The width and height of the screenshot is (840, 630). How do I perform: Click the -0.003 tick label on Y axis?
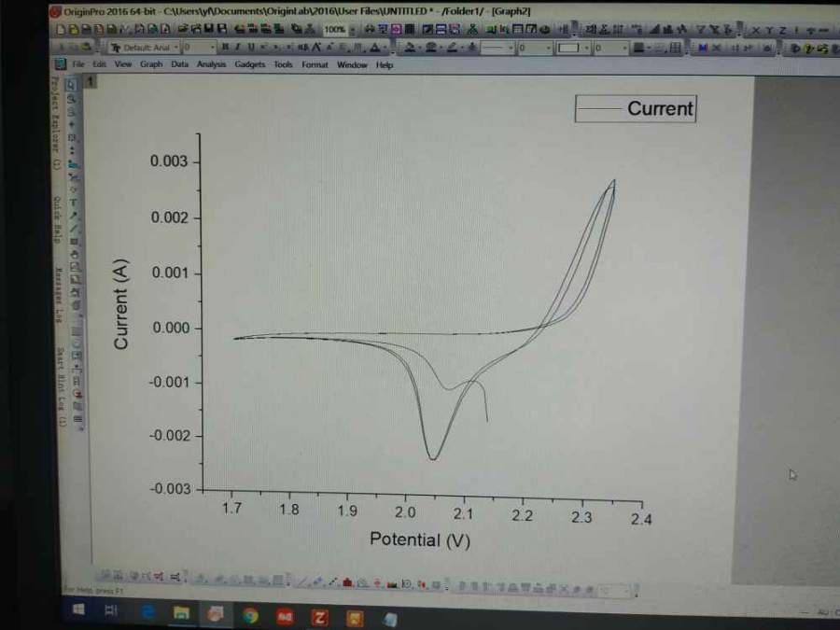171,488
